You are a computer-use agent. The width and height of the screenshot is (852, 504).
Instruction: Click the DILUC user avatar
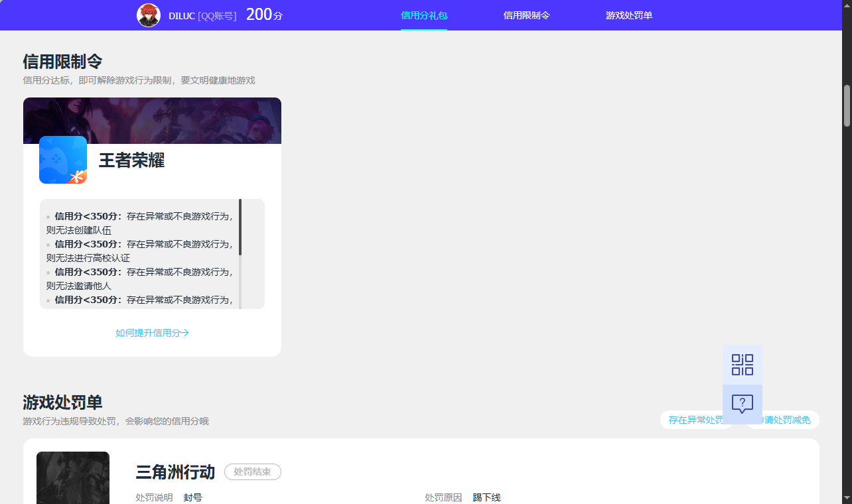[149, 15]
